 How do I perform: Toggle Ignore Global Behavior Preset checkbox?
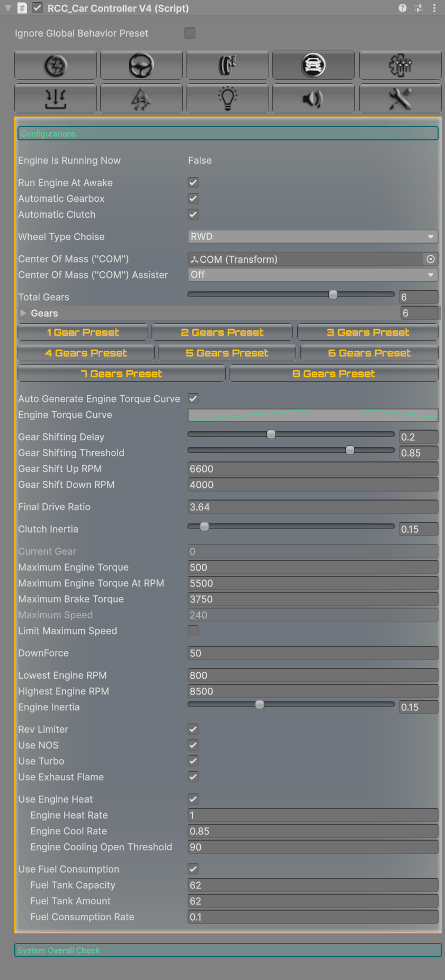190,33
